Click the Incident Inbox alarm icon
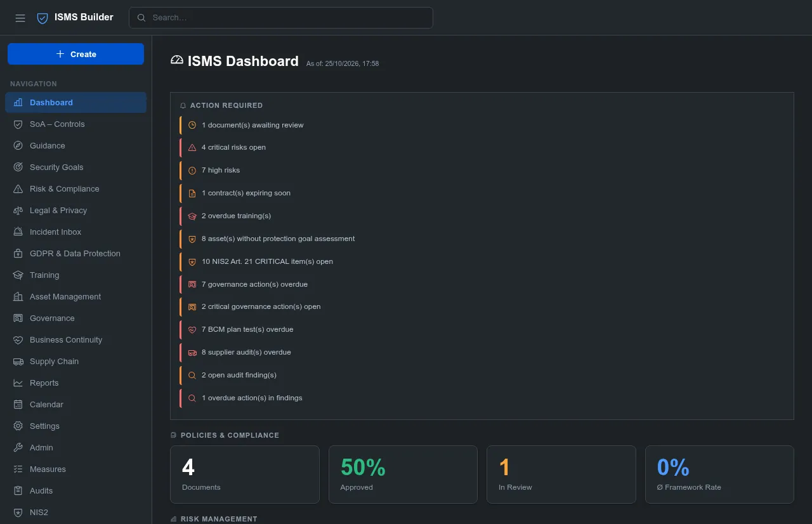 18,232
